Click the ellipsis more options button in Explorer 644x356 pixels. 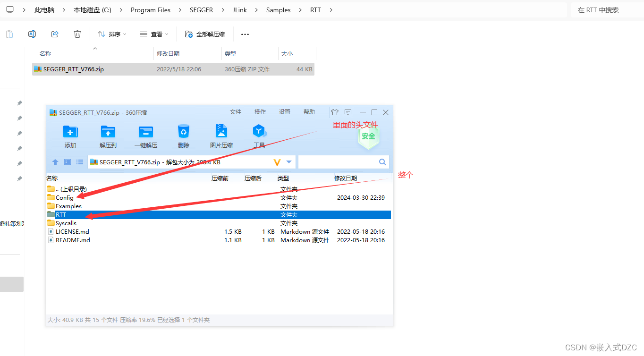pyautogui.click(x=245, y=34)
